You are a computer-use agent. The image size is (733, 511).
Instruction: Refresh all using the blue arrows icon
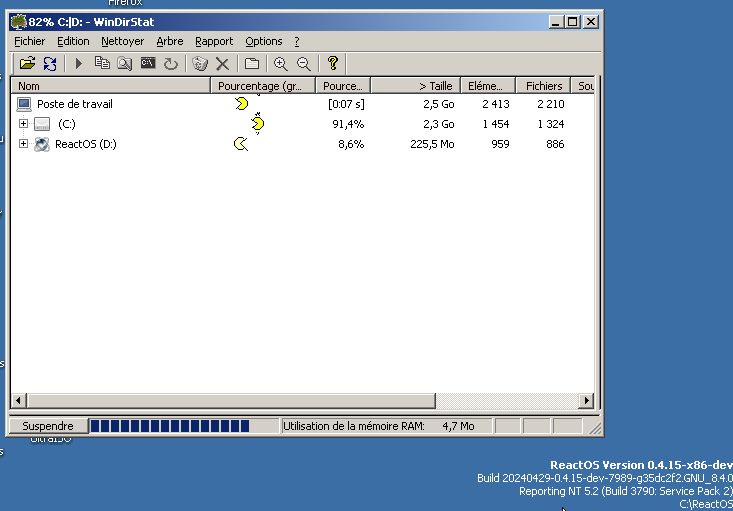50,63
